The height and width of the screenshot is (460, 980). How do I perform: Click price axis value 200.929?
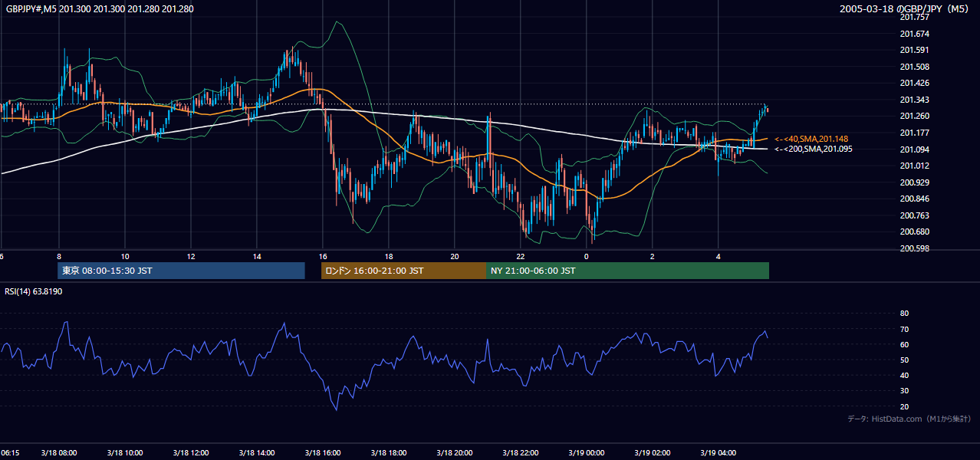(x=915, y=182)
